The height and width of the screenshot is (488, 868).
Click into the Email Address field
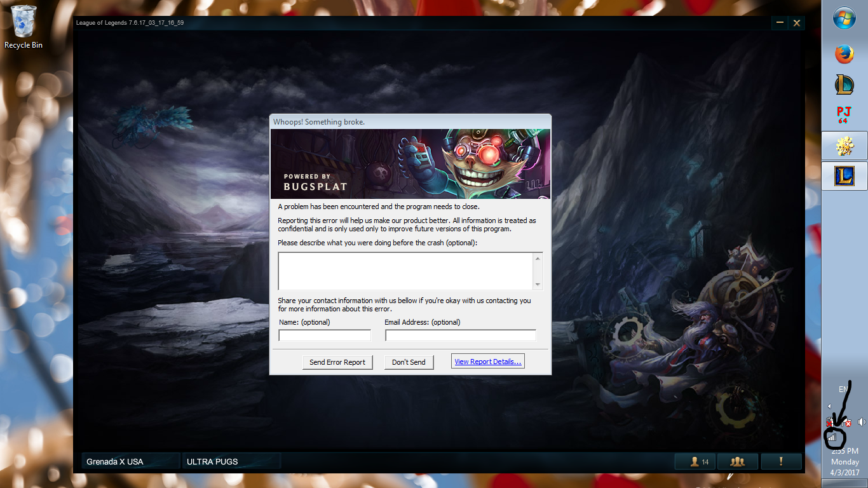pos(461,335)
